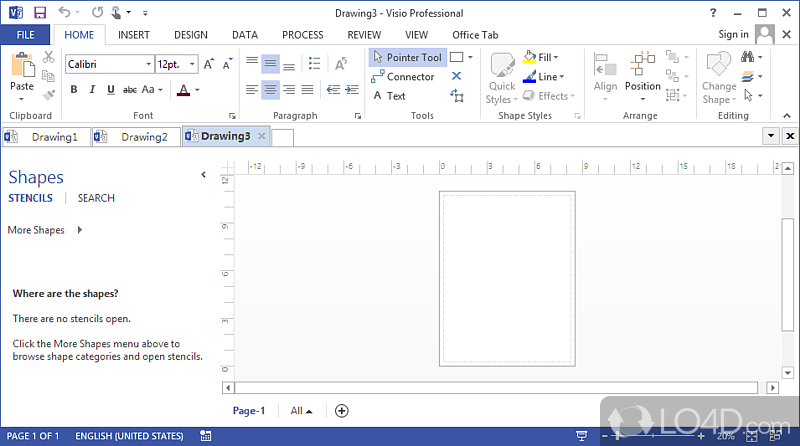This screenshot has width=800, height=446.
Task: Click the Bring to Front icon
Action: coord(672,57)
